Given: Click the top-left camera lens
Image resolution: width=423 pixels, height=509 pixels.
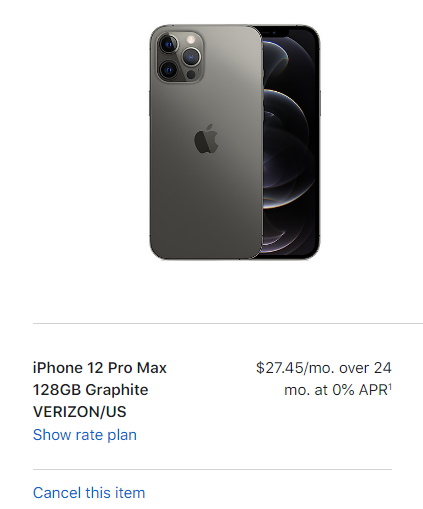Looking at the screenshot, I should [169, 44].
